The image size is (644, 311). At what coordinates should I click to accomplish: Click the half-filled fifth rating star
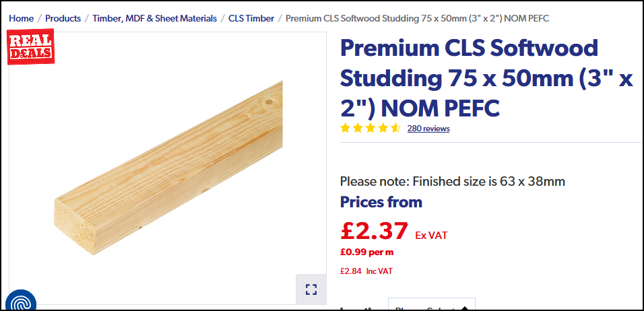tap(395, 129)
